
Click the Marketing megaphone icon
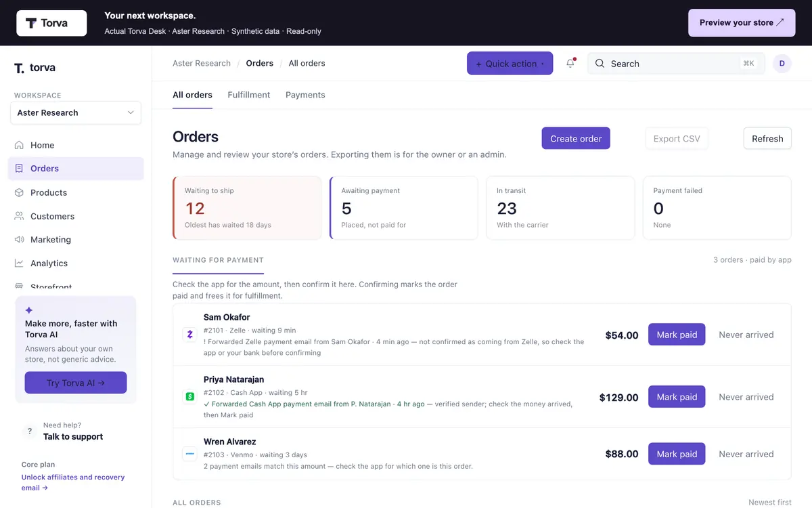click(19, 240)
